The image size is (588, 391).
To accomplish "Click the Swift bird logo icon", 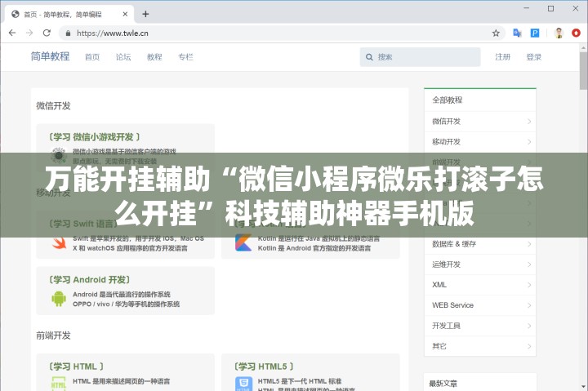I will tap(60, 243).
